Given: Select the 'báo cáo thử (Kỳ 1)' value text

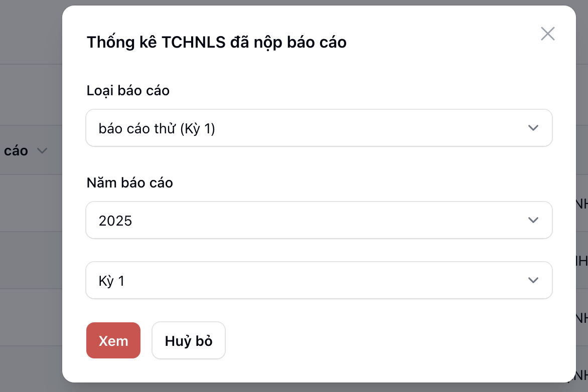Looking at the screenshot, I should (x=157, y=129).
